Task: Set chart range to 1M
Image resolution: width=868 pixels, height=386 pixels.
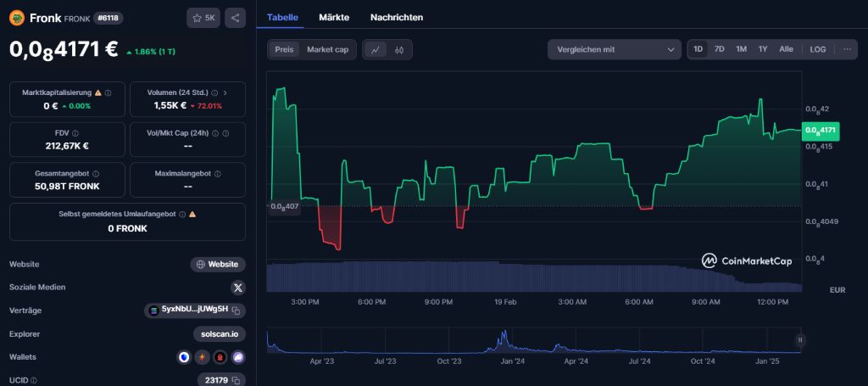Action: tap(741, 49)
